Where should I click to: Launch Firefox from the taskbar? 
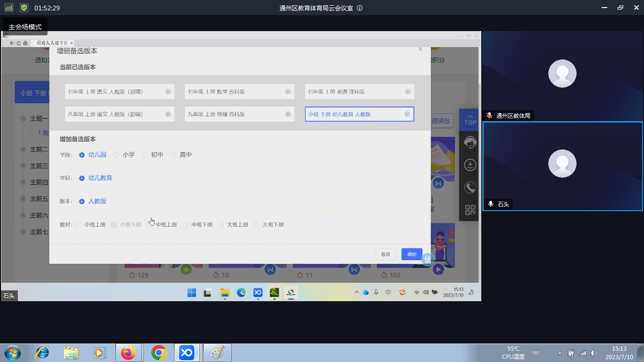pyautogui.click(x=128, y=353)
